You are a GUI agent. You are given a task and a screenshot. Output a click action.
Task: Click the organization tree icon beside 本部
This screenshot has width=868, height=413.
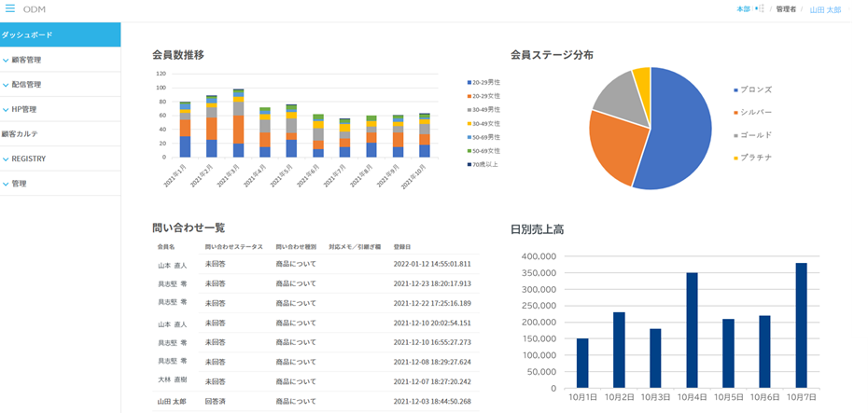[x=760, y=8]
